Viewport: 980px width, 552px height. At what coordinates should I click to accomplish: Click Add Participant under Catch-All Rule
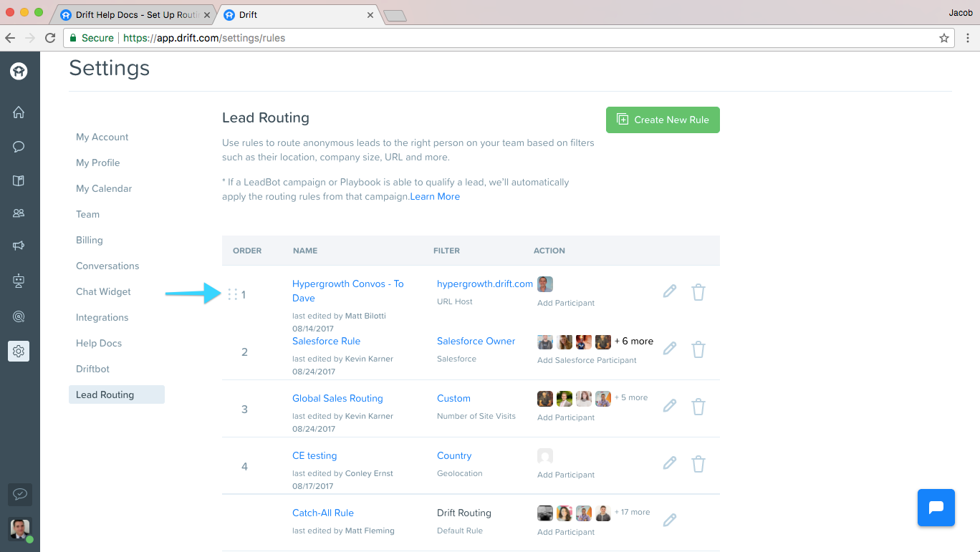[x=566, y=532]
